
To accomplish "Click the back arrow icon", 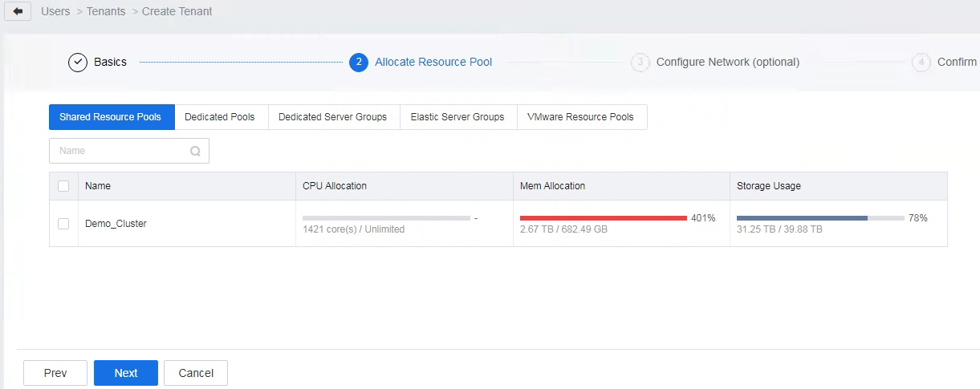I will (x=18, y=12).
